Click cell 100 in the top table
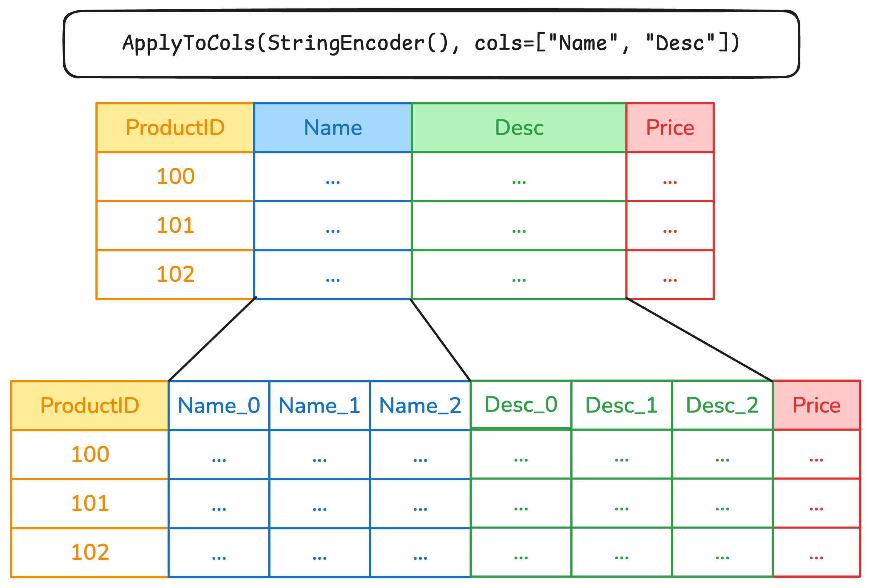Viewport: 871px width, 588px height. (175, 177)
